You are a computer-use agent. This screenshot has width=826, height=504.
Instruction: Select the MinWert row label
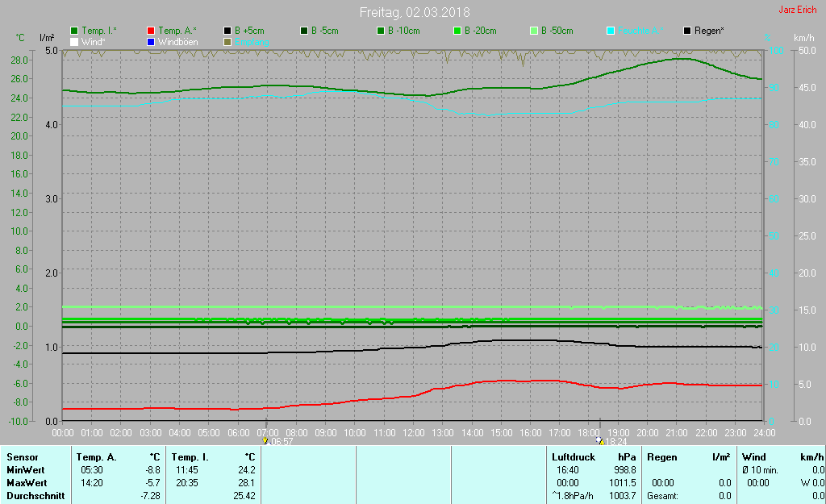25,470
